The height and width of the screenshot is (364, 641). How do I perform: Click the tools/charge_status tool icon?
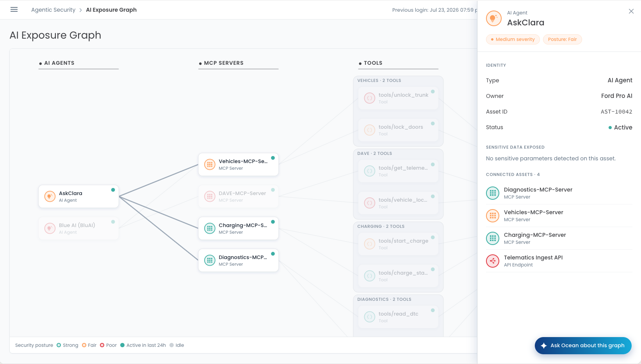pos(369,276)
